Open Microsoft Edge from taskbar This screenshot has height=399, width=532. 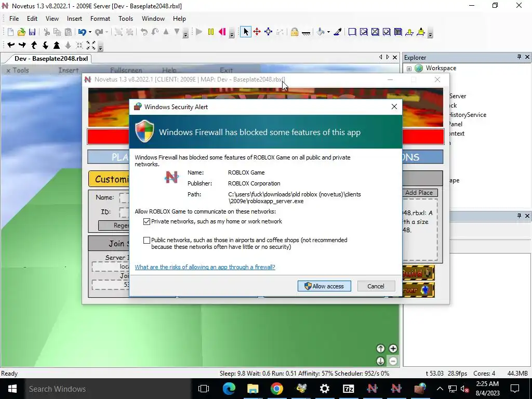[229, 389]
